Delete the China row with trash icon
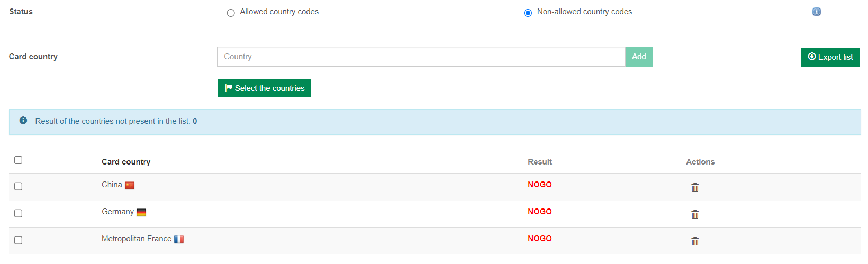Screen dimensions: 868x264 point(695,187)
